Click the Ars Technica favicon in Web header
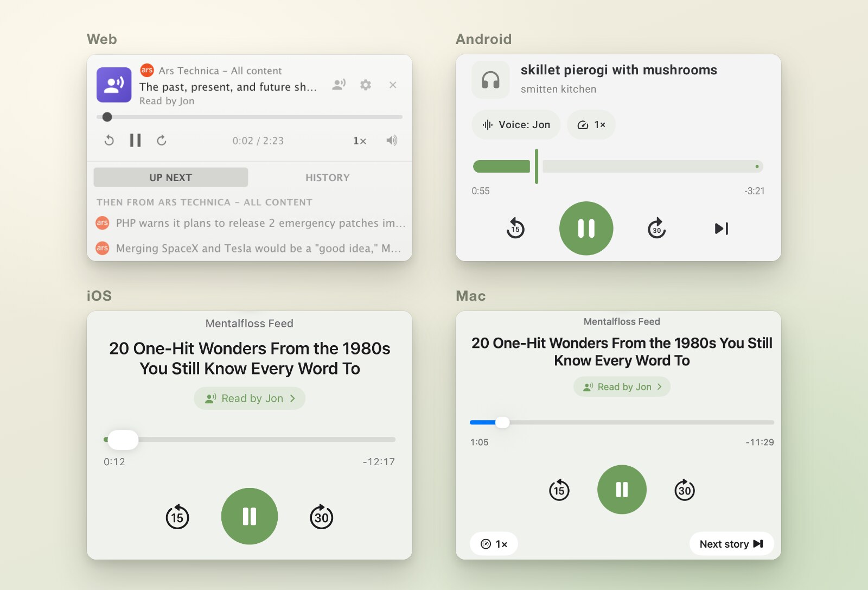The width and height of the screenshot is (868, 590). [x=147, y=70]
